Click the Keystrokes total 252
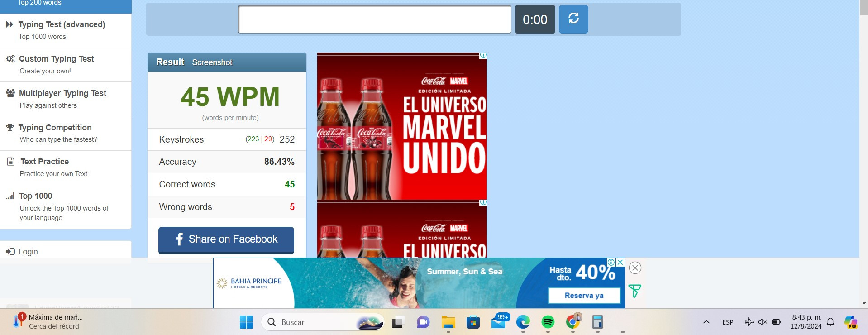The width and height of the screenshot is (868, 335). pos(287,139)
